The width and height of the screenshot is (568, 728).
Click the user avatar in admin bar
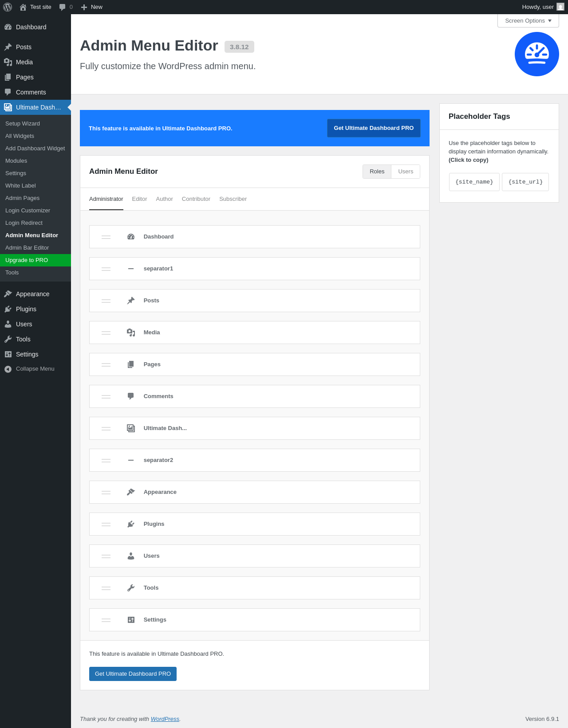pos(560,7)
